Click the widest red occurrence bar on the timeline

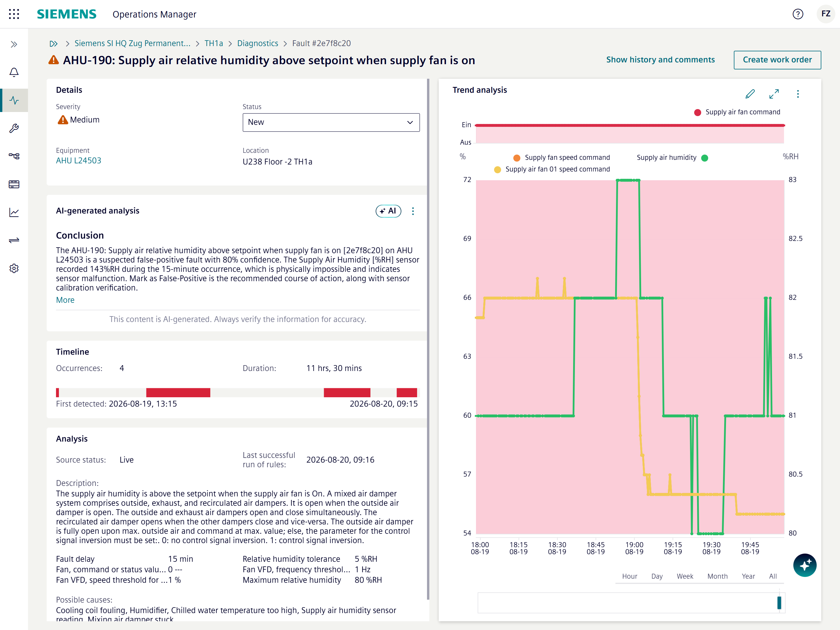(178, 392)
